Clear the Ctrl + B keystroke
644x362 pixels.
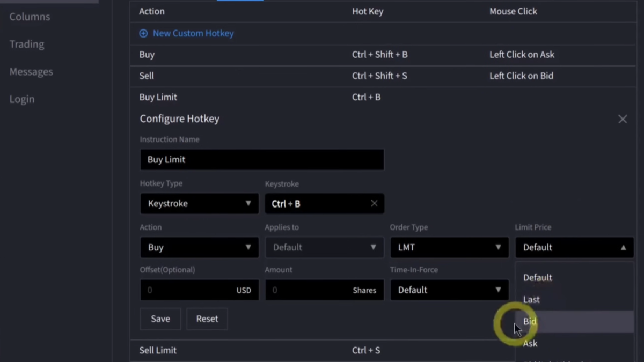click(x=374, y=203)
